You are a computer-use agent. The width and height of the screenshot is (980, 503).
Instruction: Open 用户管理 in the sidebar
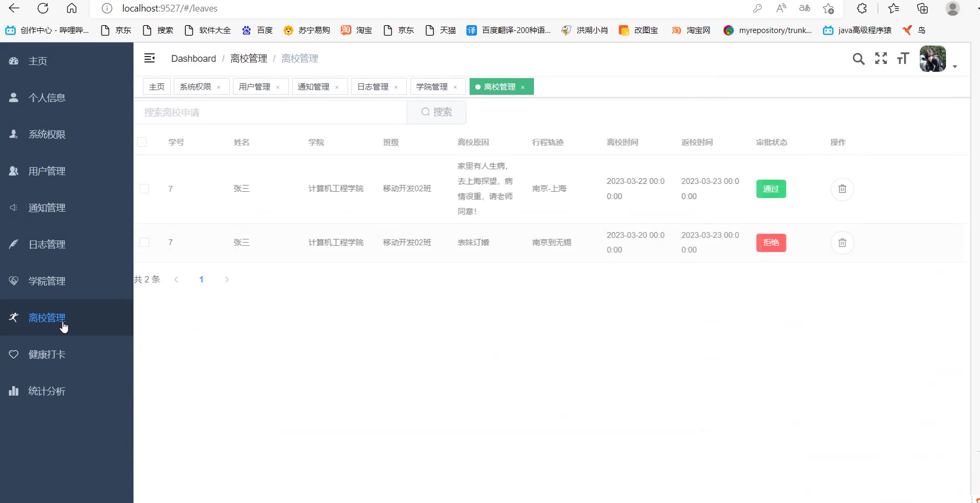[66, 171]
